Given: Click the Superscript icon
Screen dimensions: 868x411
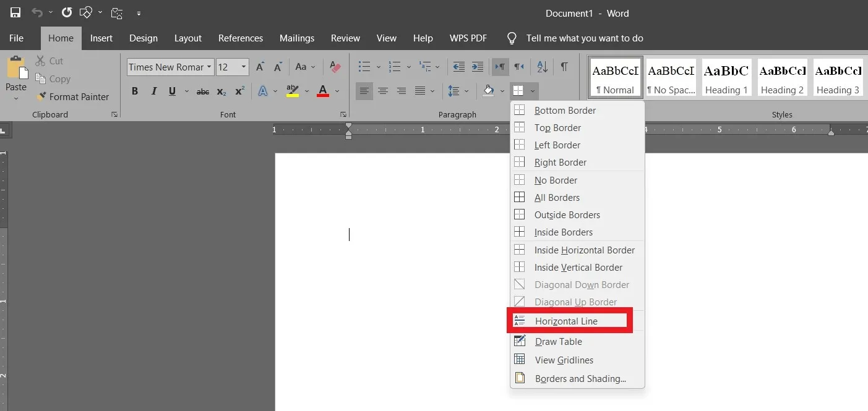Looking at the screenshot, I should tap(240, 91).
